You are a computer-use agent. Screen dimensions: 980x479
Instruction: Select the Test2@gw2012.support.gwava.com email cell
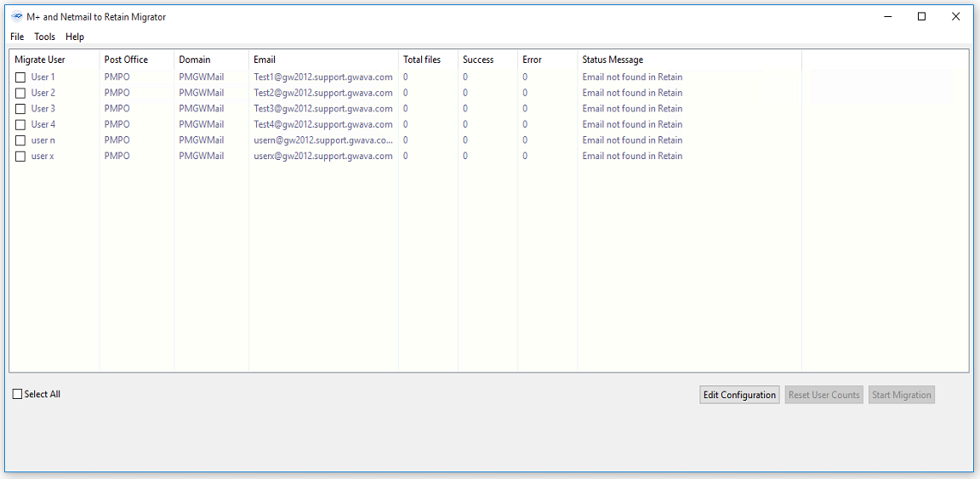click(323, 93)
